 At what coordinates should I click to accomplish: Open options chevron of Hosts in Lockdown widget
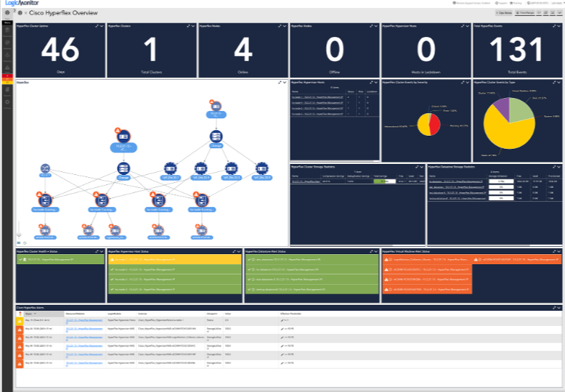click(468, 26)
